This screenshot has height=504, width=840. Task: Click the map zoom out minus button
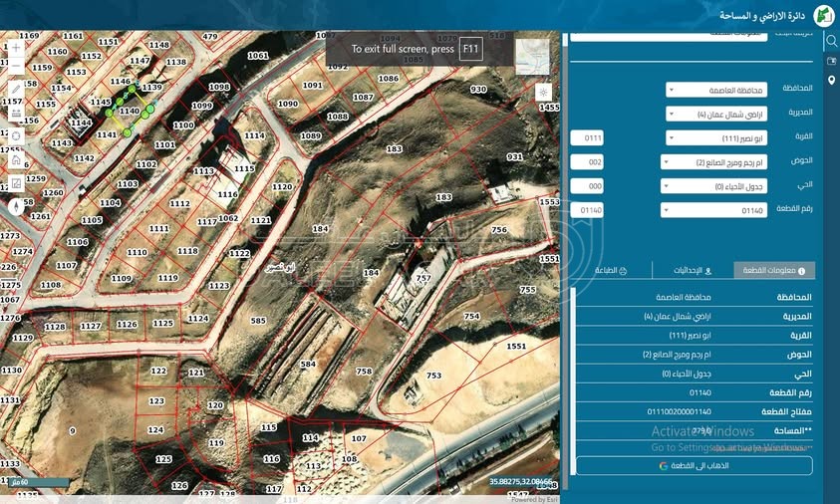pyautogui.click(x=16, y=65)
